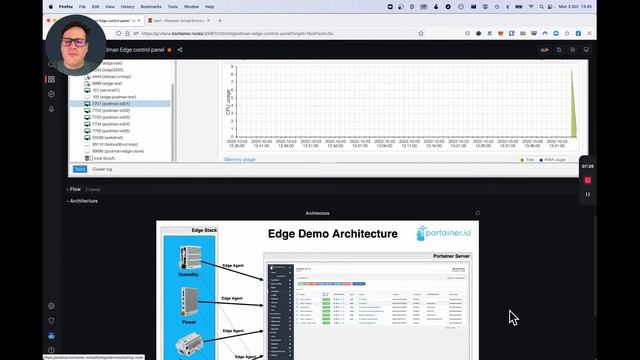Select tree node 101 in Proxmox tree

(106, 90)
